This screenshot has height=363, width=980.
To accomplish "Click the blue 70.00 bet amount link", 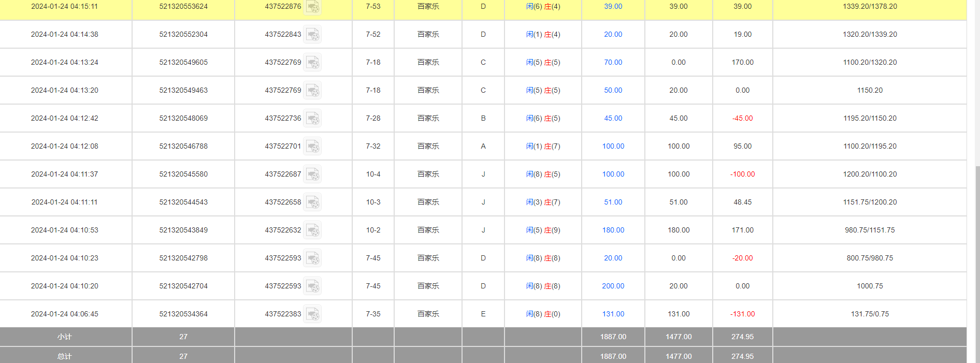I will tap(613, 62).
